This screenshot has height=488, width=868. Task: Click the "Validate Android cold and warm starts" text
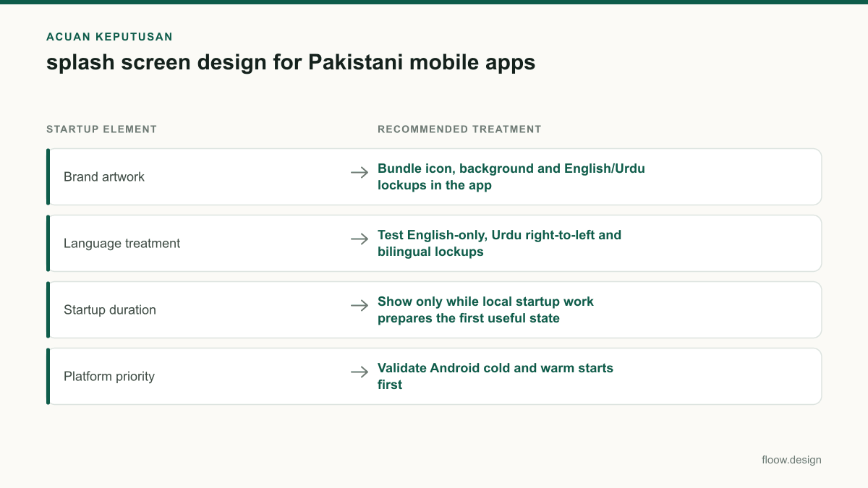point(495,369)
